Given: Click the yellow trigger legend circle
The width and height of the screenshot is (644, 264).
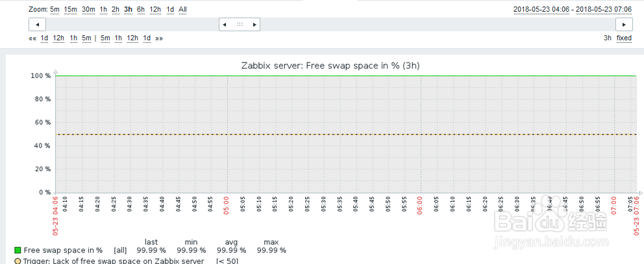Looking at the screenshot, I should pos(18,261).
